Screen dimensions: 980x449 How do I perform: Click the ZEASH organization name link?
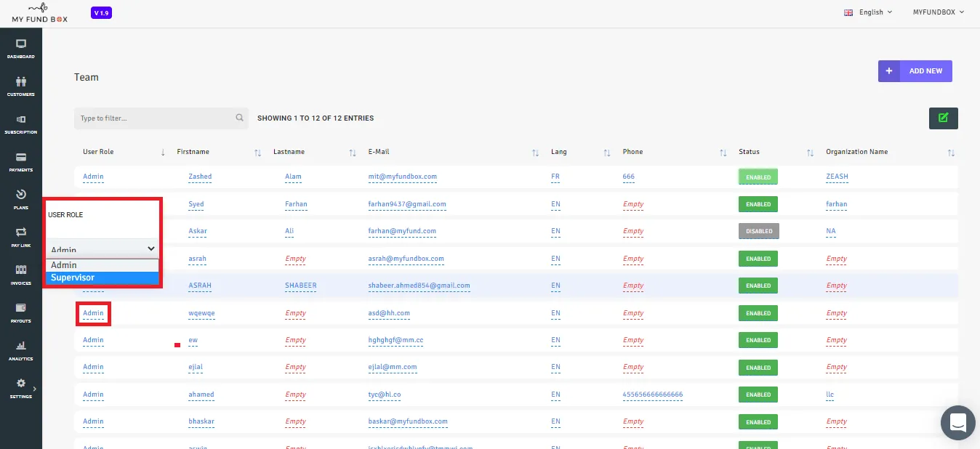pyautogui.click(x=837, y=177)
